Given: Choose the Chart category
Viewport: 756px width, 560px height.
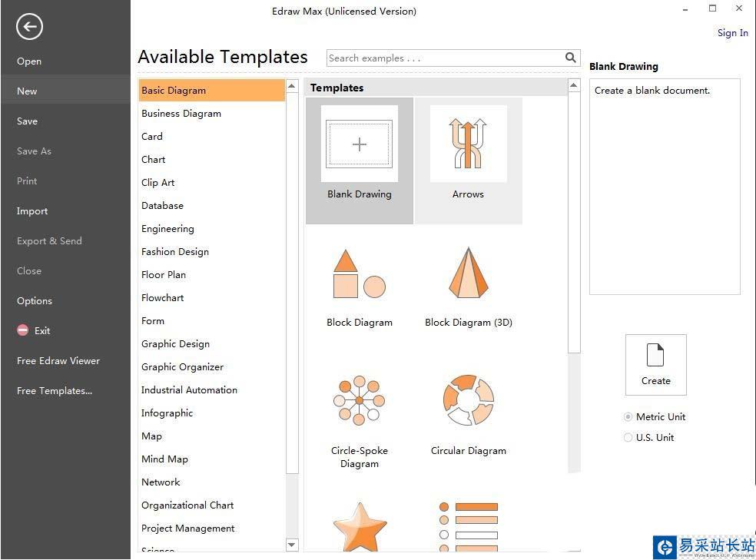Looking at the screenshot, I should tap(211, 160).
